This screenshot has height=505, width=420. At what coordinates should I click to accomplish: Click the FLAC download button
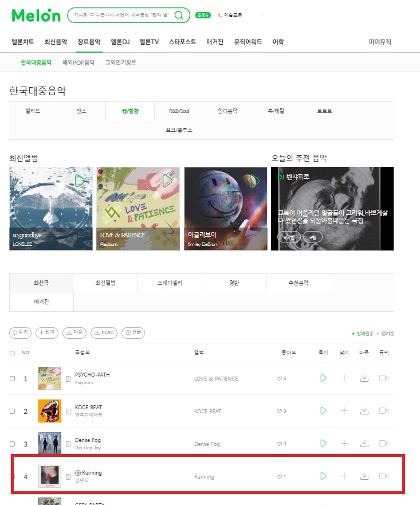point(104,332)
